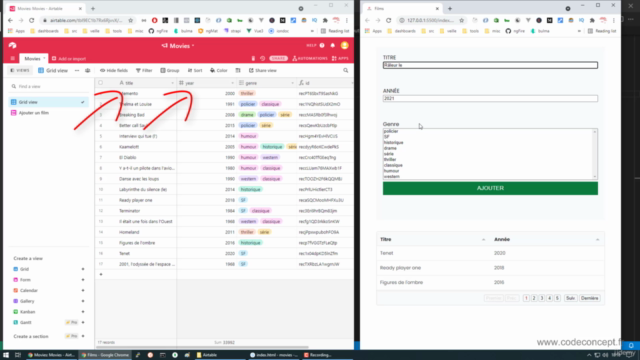Click the Share button in Airtable header
Image resolution: width=640 pixels, height=360 pixels.
point(278,58)
